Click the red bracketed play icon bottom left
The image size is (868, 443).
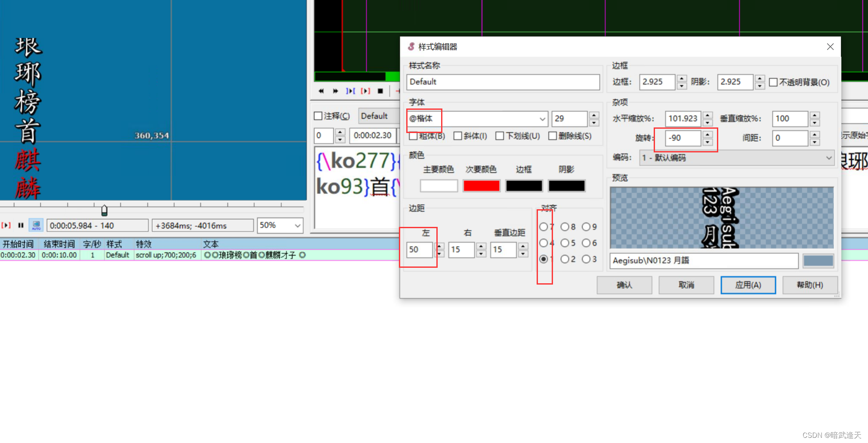click(x=6, y=225)
